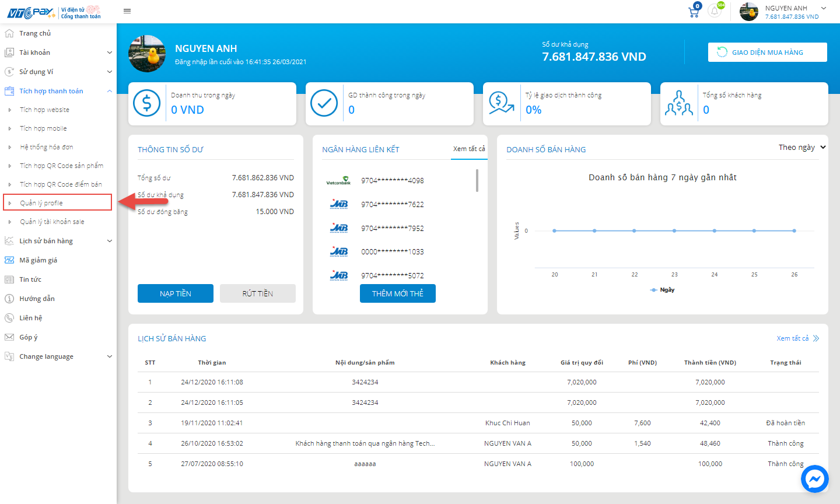Click the THÊM MỚI THẺ button

click(x=398, y=293)
